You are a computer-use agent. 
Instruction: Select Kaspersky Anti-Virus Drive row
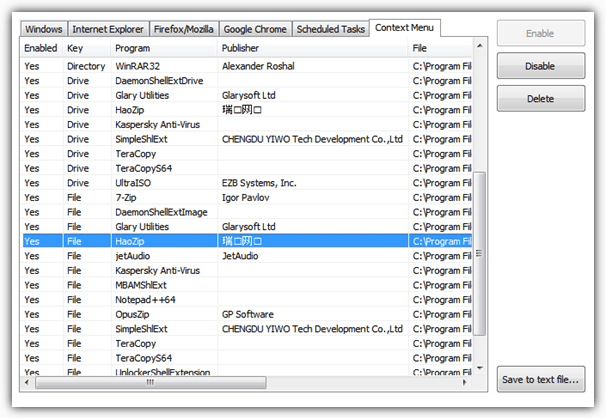[x=247, y=124]
